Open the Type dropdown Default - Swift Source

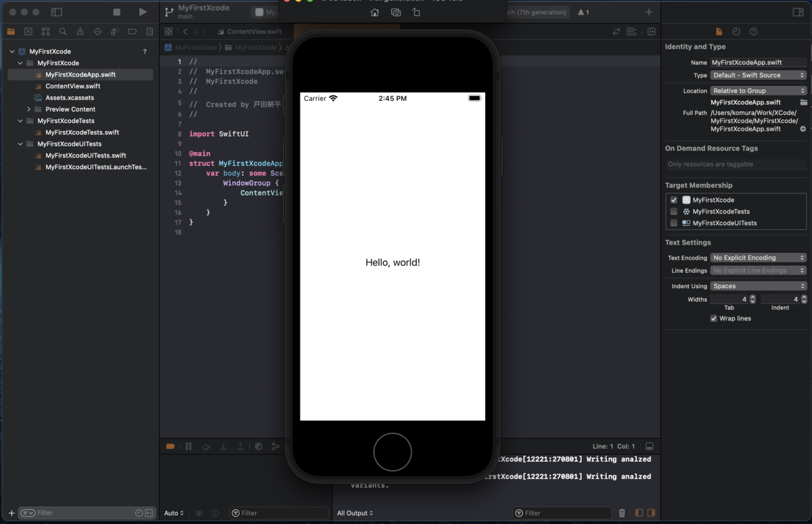(759, 75)
